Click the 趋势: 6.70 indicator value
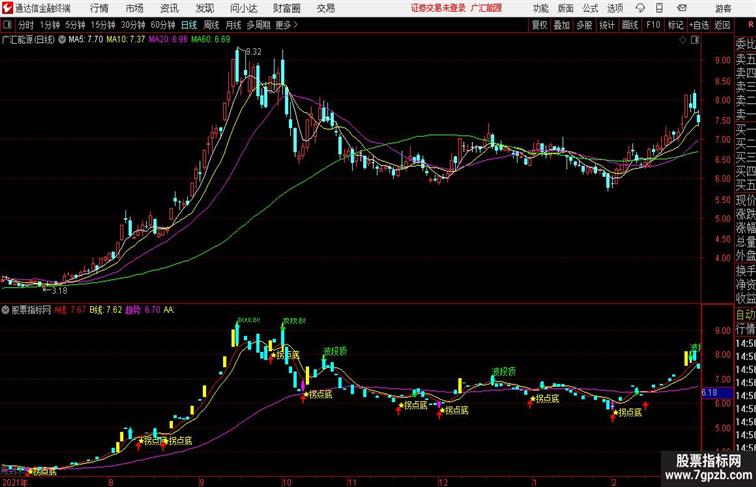 tap(143, 310)
